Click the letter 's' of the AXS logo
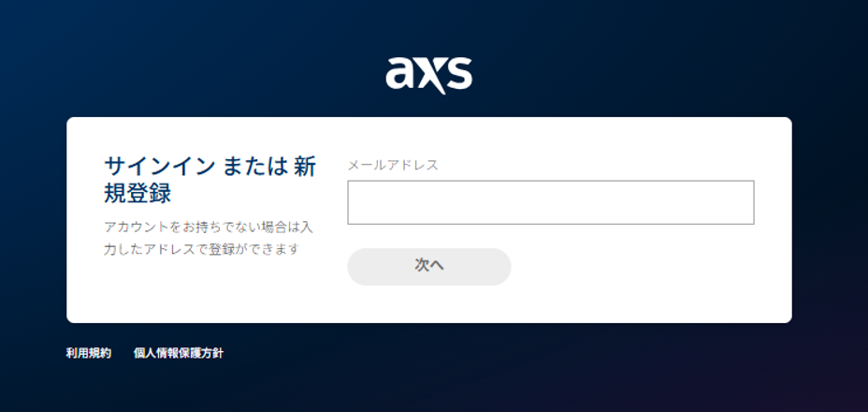 pos(457,74)
